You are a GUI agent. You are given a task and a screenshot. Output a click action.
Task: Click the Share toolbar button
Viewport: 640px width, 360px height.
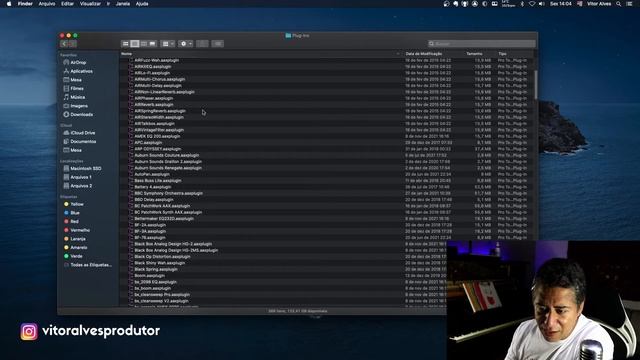click(x=202, y=44)
